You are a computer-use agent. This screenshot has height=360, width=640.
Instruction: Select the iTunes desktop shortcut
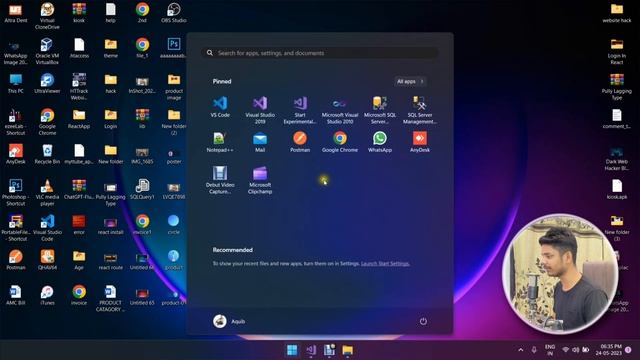pyautogui.click(x=47, y=296)
